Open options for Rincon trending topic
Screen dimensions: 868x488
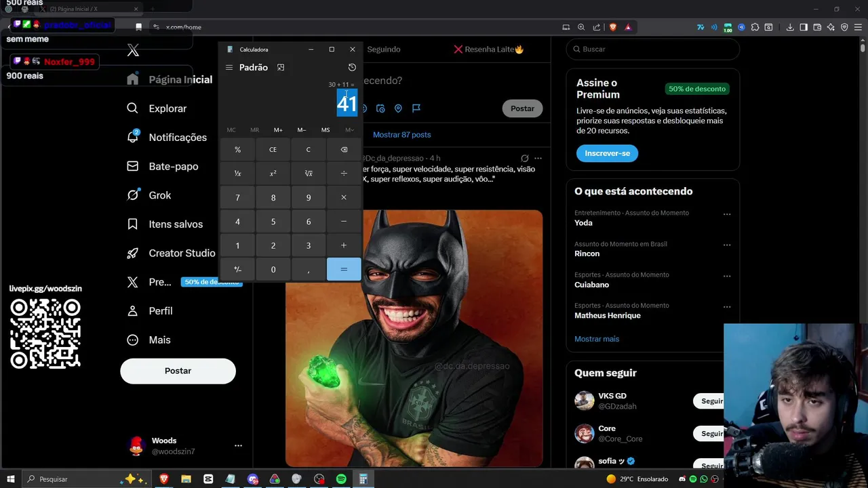coord(727,245)
